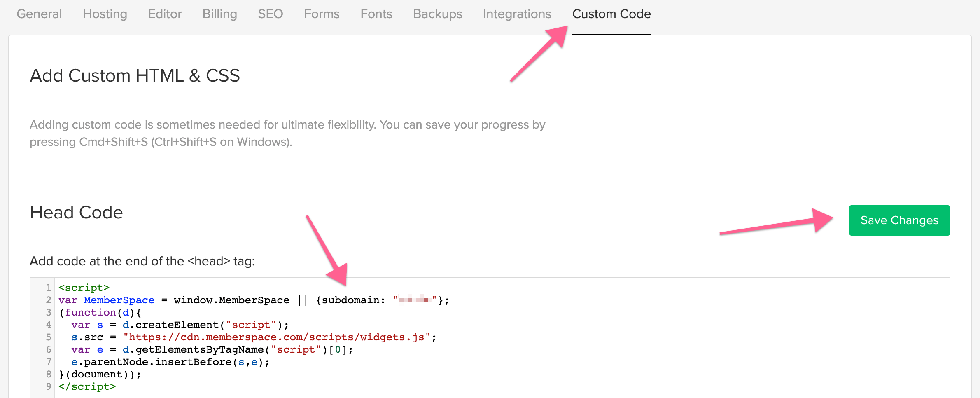Open the General settings tab

coord(39,14)
